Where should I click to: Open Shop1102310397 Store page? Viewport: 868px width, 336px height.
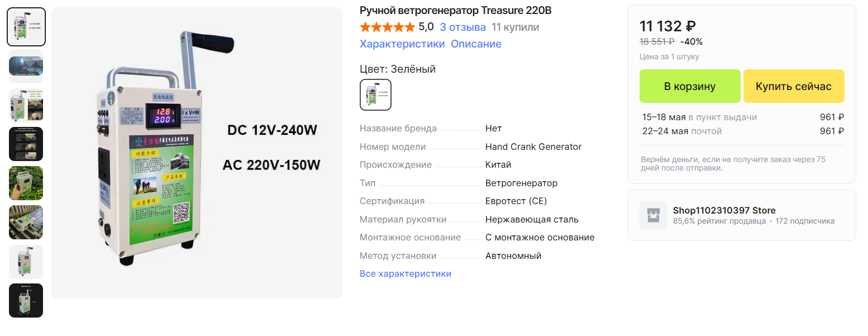point(724,210)
